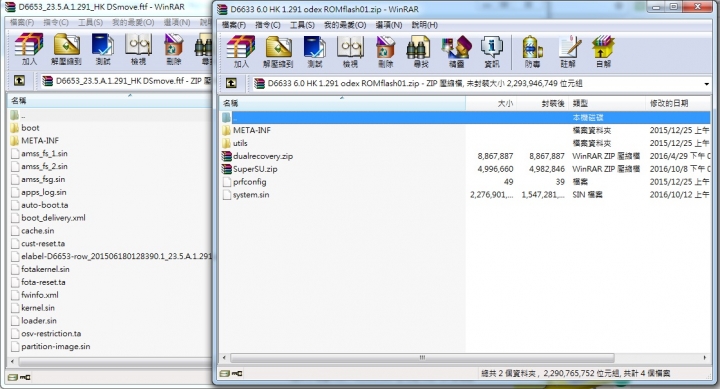
Task: Select boot folder icon in DSmove.ftf window
Action: coord(15,128)
